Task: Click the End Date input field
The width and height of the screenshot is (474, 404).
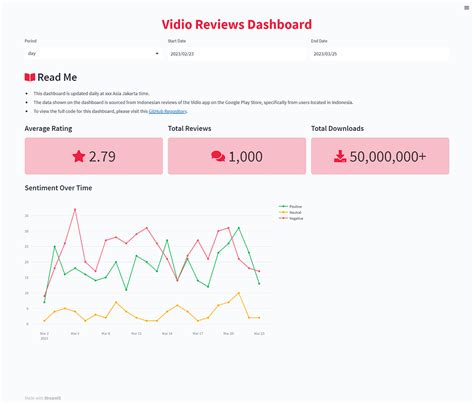Action: 380,54
